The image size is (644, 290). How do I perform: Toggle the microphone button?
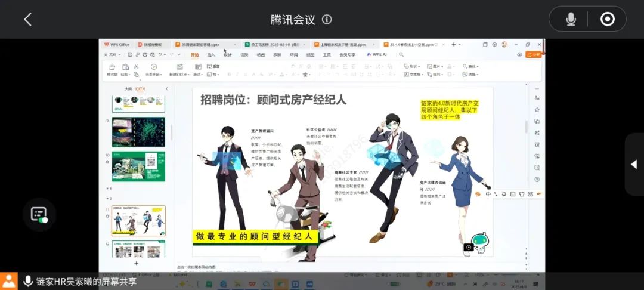(x=571, y=19)
